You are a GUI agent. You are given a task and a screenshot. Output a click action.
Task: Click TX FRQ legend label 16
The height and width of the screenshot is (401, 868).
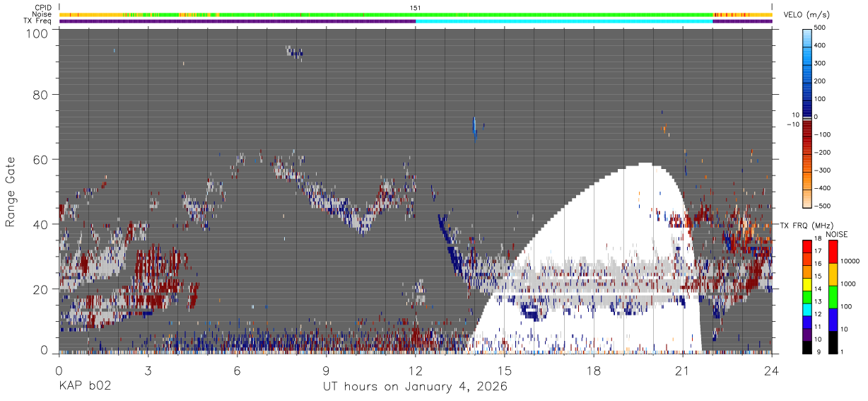(x=817, y=264)
